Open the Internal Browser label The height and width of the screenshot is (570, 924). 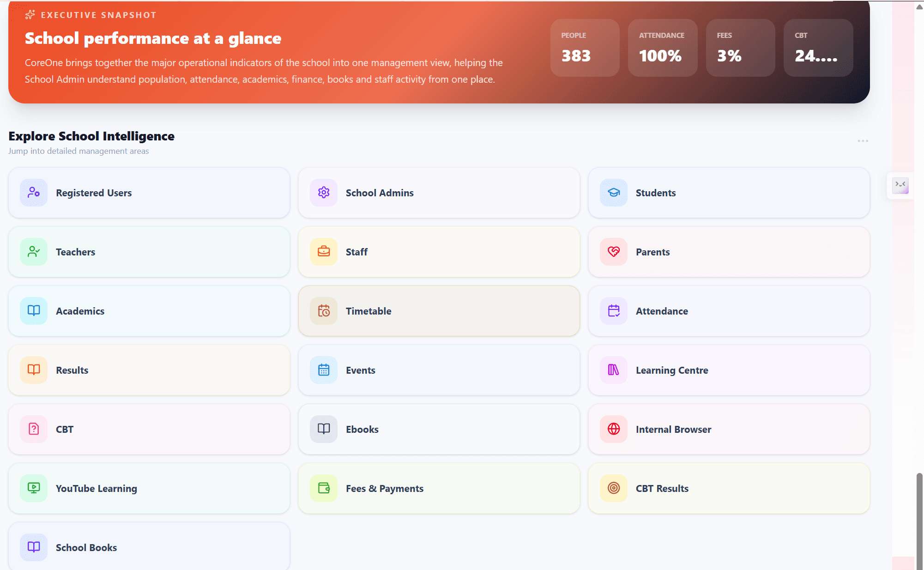click(673, 429)
